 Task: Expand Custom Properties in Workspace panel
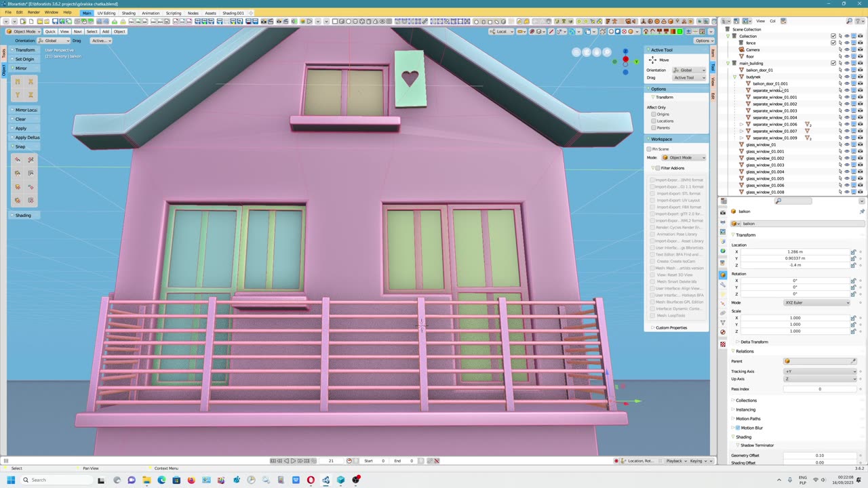[671, 327]
